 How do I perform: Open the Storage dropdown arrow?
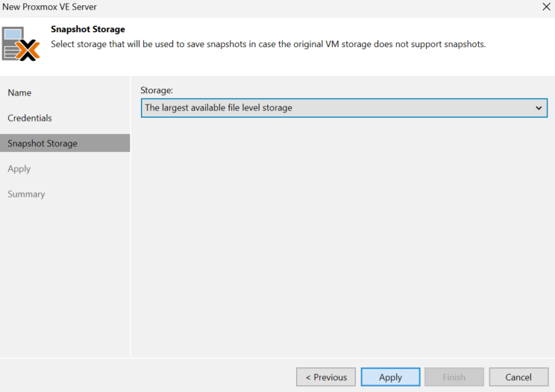click(539, 108)
